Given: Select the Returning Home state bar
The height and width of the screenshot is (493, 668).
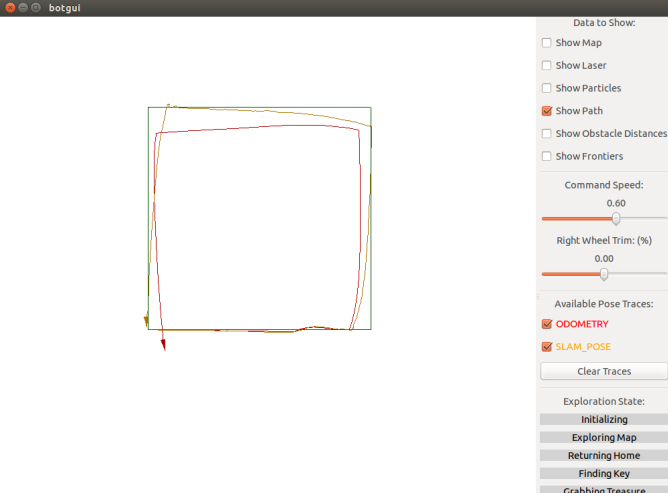Looking at the screenshot, I should [x=604, y=456].
